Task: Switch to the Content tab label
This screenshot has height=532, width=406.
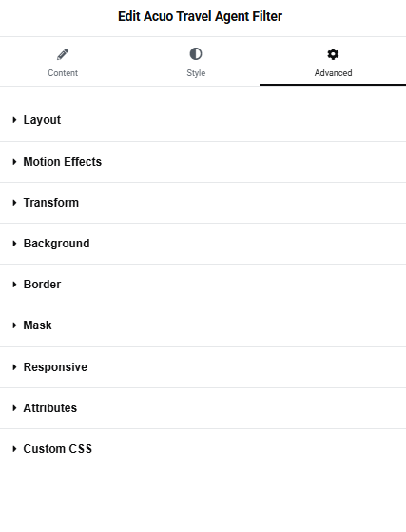Action: [x=63, y=73]
